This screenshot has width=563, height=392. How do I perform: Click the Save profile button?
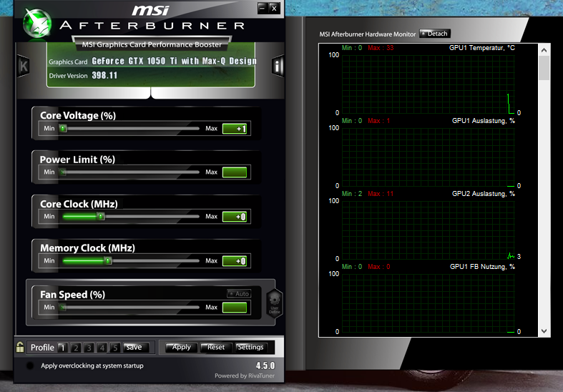(136, 347)
